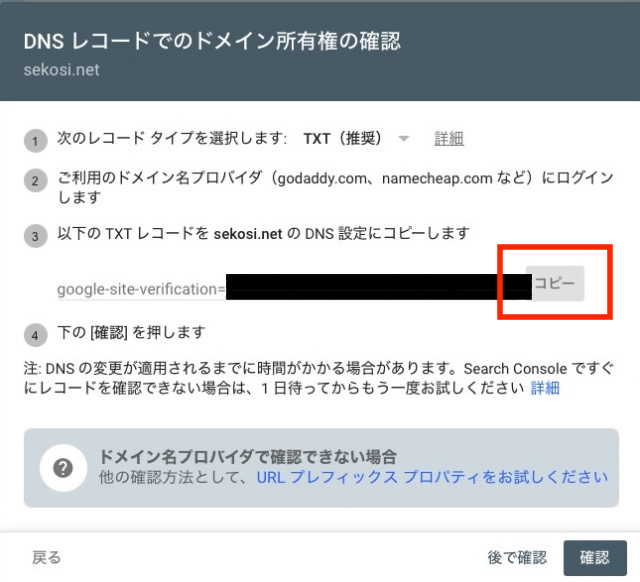Click the dropdown arrow beside TXT（推奨）
The image size is (640, 582).
[403, 139]
